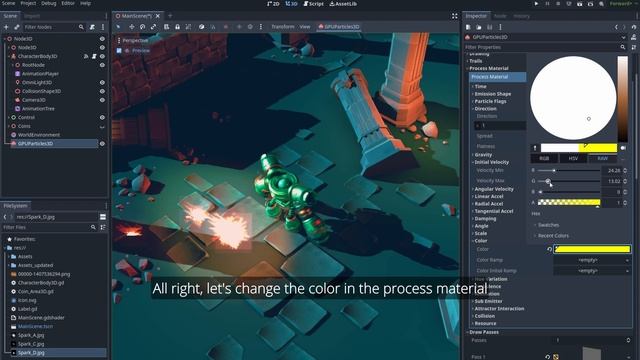Image resolution: width=640 pixels, height=360 pixels.
Task: Adjust the alpha channel slider
Action: pyautogui.click(x=569, y=202)
